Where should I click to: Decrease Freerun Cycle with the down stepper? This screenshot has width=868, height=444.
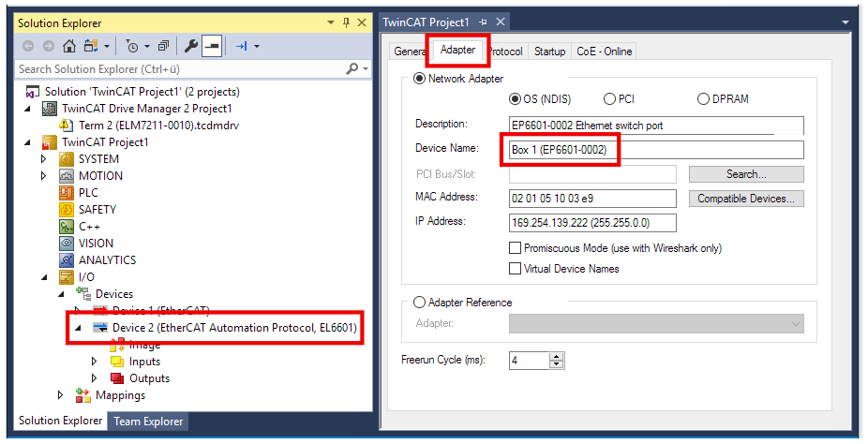[x=557, y=364]
